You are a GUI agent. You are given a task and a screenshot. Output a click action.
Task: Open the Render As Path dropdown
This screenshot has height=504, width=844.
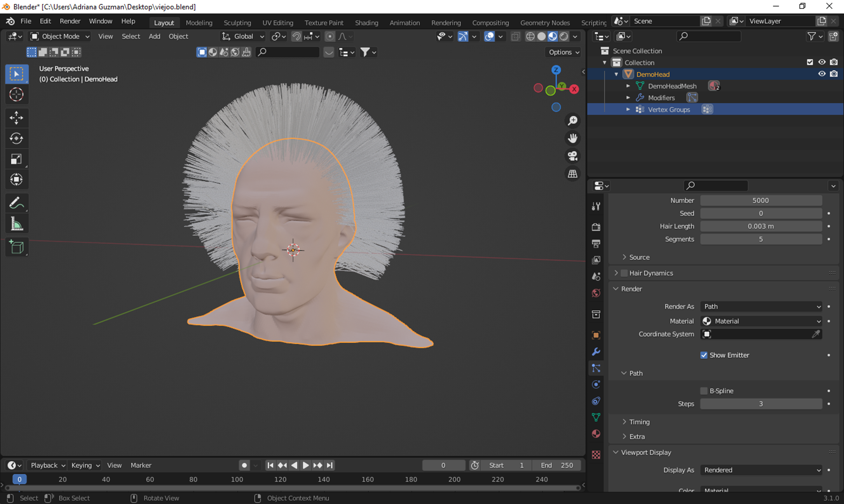761,306
